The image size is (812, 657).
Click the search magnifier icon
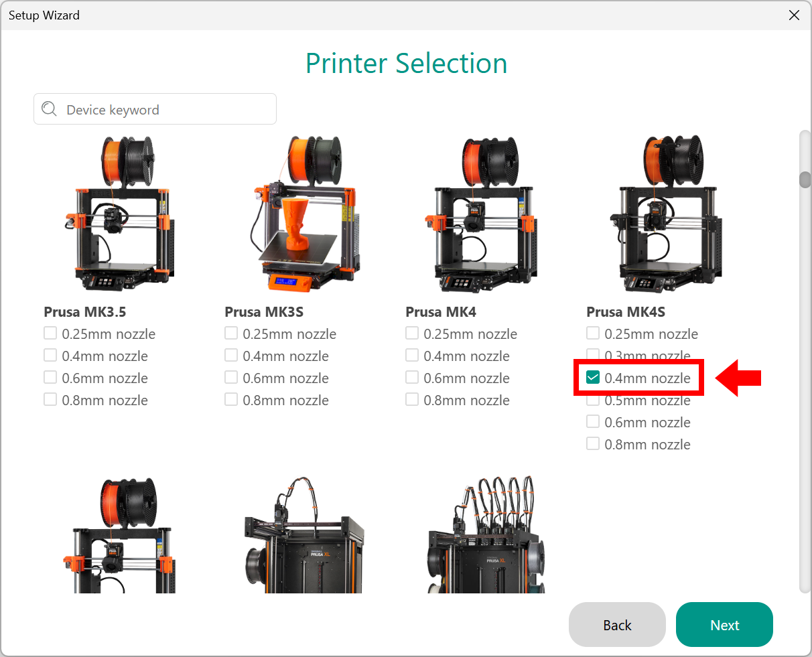pyautogui.click(x=49, y=109)
